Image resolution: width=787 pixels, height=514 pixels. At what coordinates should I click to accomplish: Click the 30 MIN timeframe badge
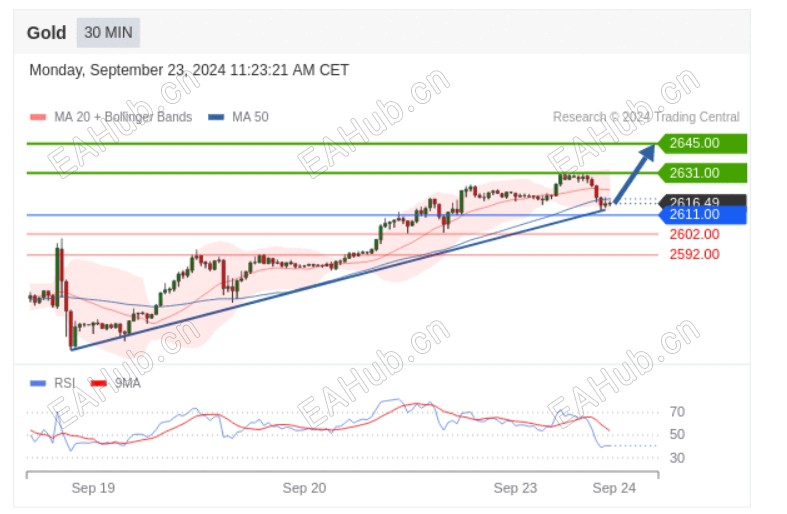pyautogui.click(x=107, y=33)
